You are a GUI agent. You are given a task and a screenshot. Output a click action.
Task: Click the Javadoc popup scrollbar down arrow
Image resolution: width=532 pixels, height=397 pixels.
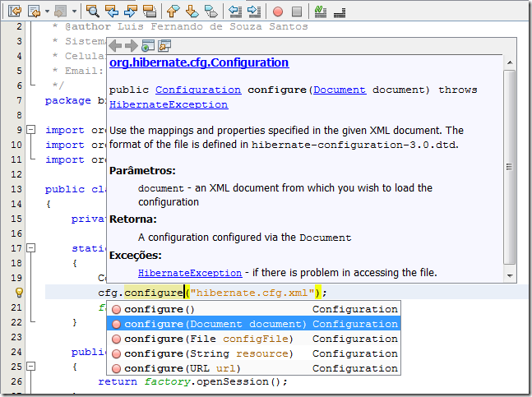pos(510,276)
